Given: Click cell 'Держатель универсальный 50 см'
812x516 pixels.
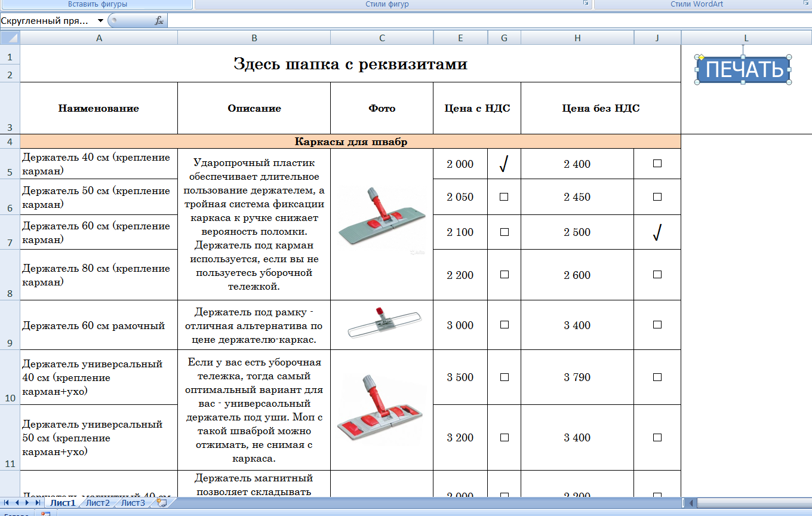Looking at the screenshot, I should point(99,438).
